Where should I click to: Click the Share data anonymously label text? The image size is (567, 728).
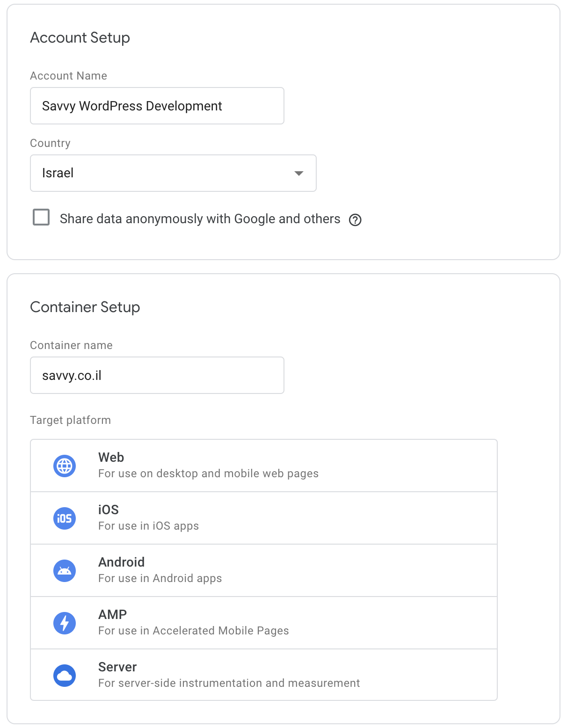(x=200, y=219)
